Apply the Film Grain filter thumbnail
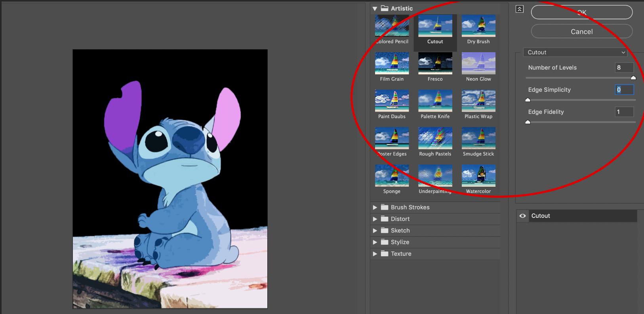644x314 pixels. pyautogui.click(x=392, y=63)
